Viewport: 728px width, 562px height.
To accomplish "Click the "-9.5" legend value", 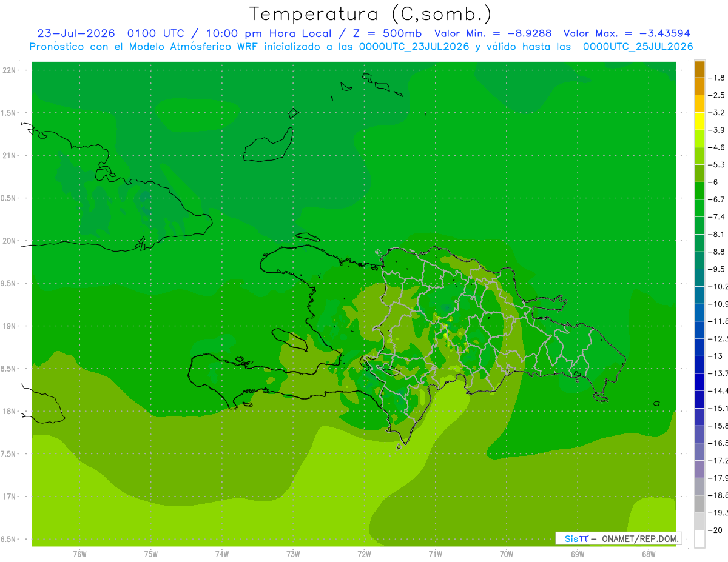I will point(717,269).
